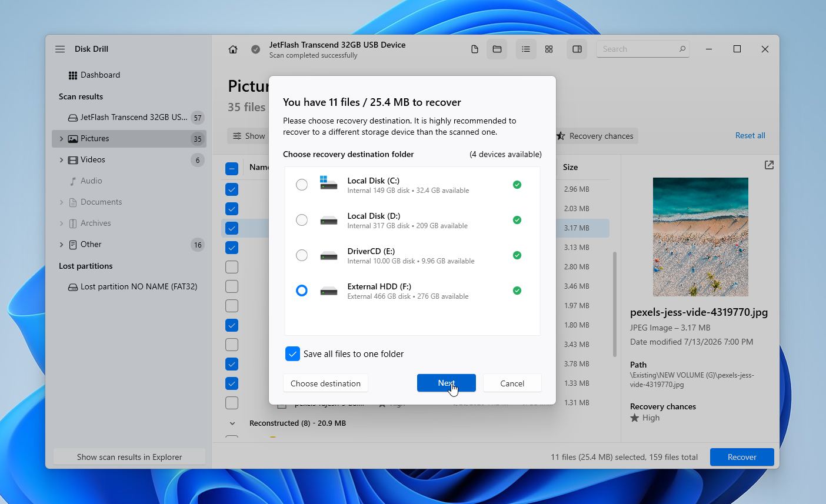This screenshot has width=826, height=504.
Task: Toggle the select-all header checkbox
Action: coord(232,169)
